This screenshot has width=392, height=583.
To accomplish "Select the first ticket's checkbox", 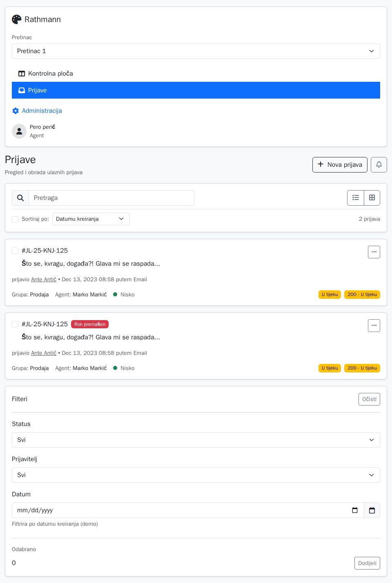I will 15,251.
